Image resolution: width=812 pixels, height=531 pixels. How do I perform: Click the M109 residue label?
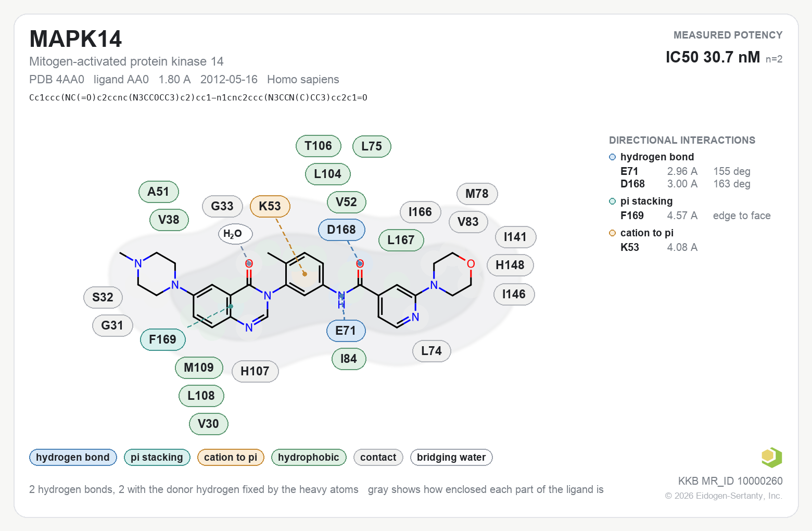[x=199, y=368]
